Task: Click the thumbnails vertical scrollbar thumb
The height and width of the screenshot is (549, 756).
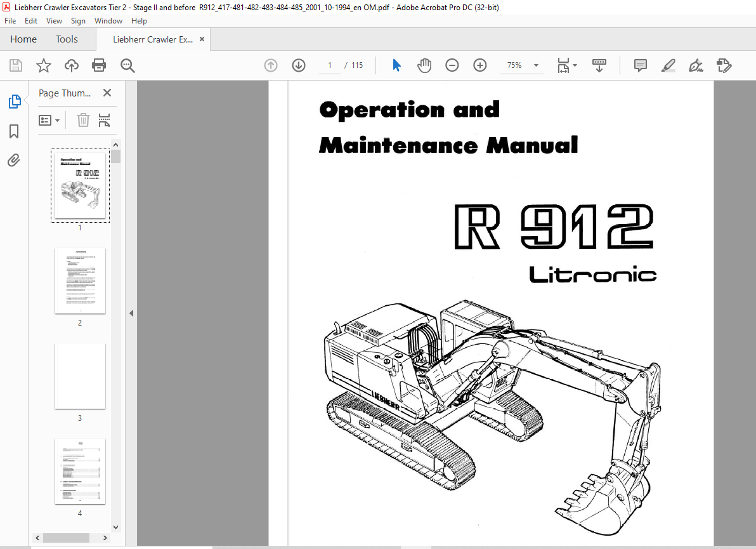Action: 115,156
